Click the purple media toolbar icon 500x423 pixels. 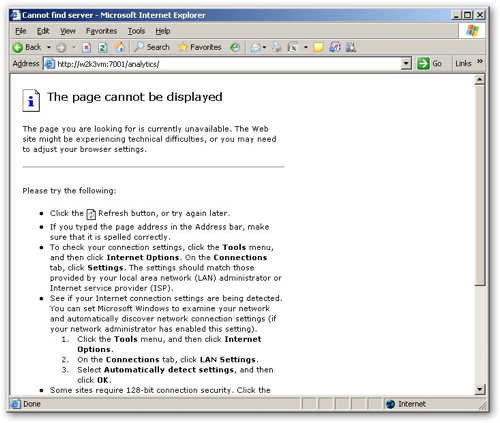tap(335, 47)
